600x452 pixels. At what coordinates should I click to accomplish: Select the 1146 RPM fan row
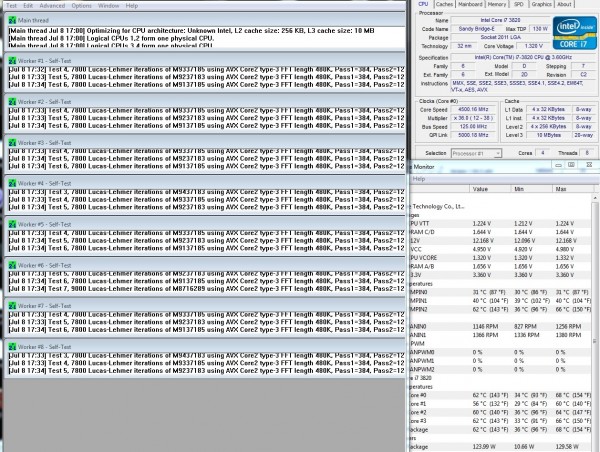pos(501,326)
